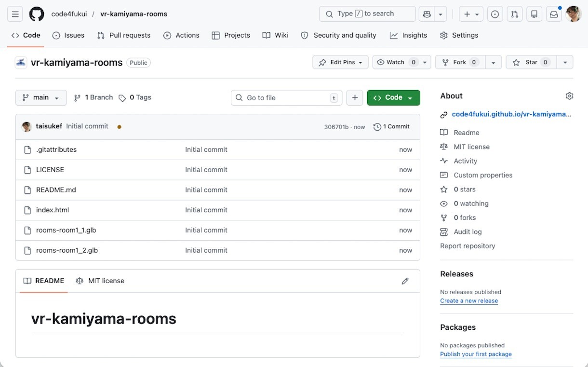Click the GitHub logo icon
The width and height of the screenshot is (588, 367).
pos(37,14)
